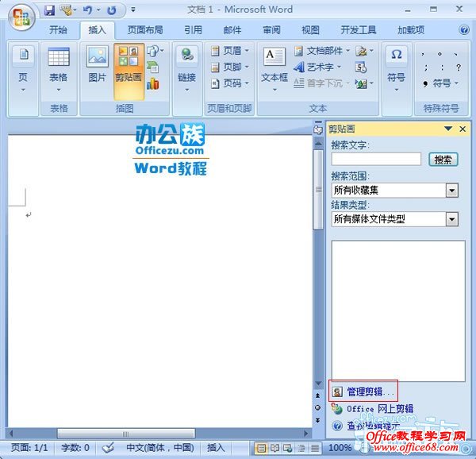Screen dimensions: 476x459
Task: Insert a text box via 文本框
Action: click(274, 69)
